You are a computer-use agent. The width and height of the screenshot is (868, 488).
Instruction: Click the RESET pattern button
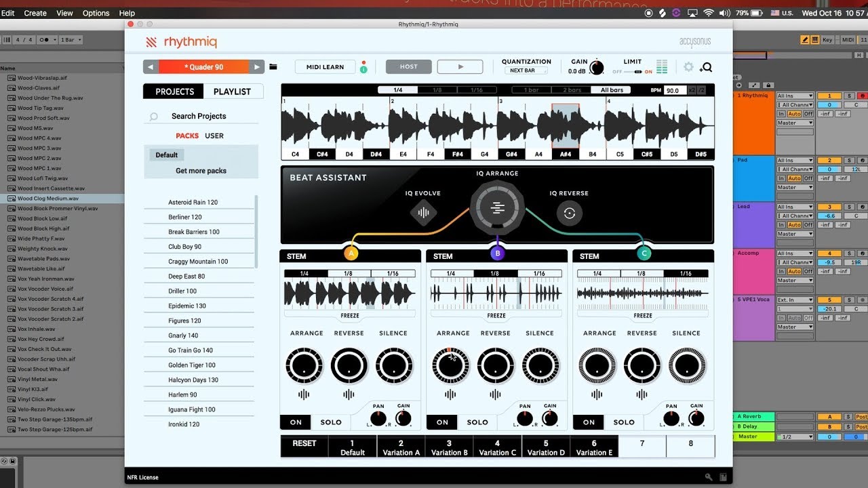click(304, 447)
